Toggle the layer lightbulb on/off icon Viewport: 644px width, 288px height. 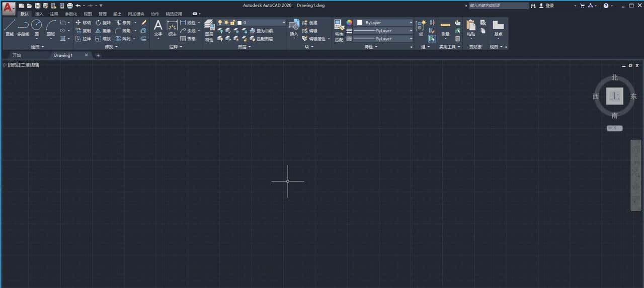pyautogui.click(x=220, y=23)
